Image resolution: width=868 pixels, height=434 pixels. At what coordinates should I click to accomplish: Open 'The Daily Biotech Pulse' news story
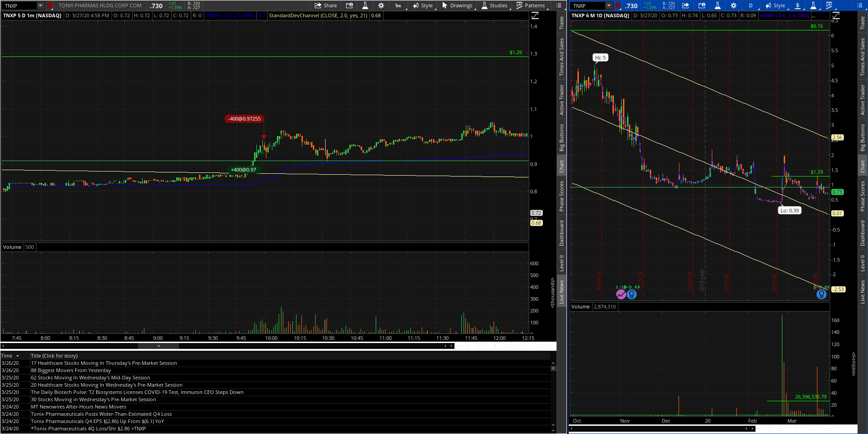(x=137, y=392)
